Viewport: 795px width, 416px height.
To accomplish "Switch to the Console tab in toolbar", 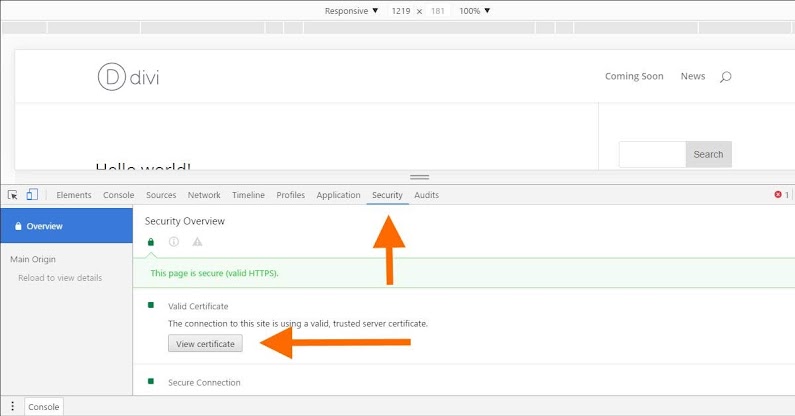I will coord(119,195).
